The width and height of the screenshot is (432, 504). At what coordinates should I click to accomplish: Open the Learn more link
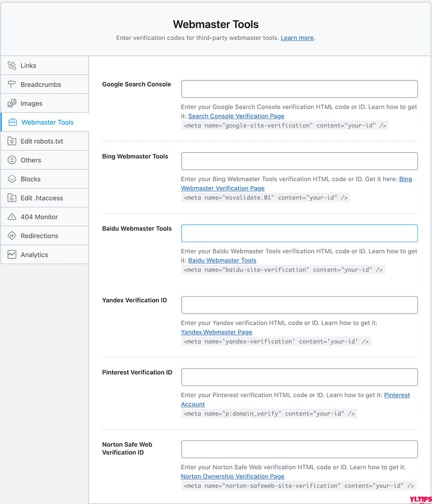coord(297,38)
